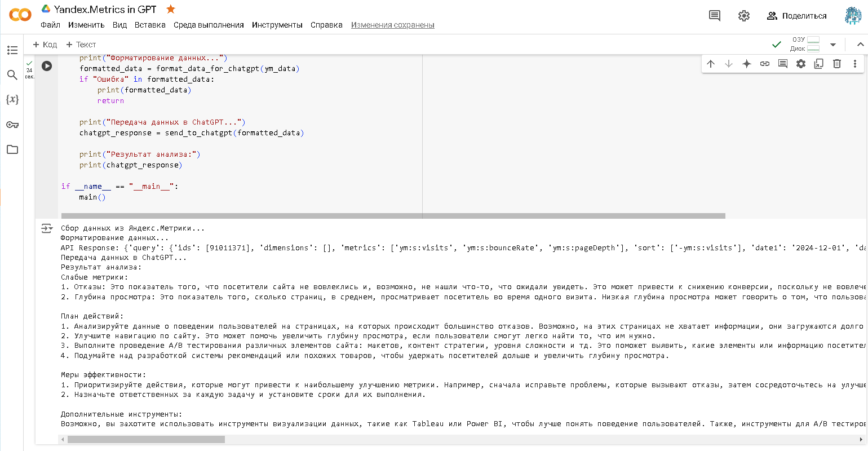Click the ОЗУ/Диск resource usage indicator
The width and height of the screenshot is (868, 451).
tap(805, 44)
